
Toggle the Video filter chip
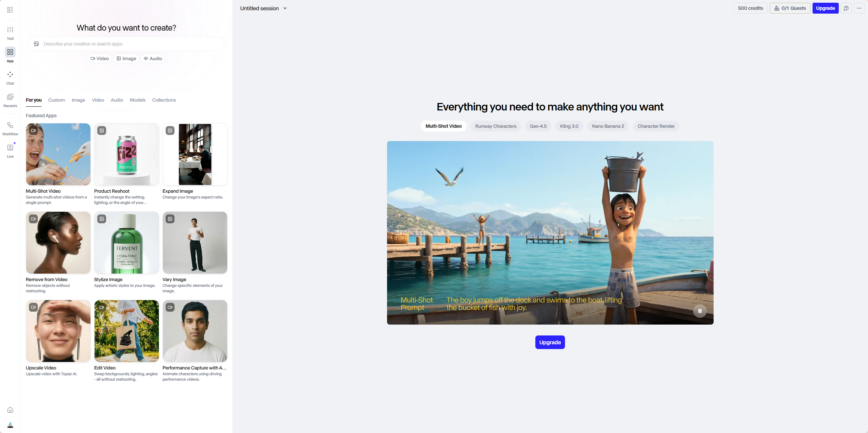click(100, 58)
